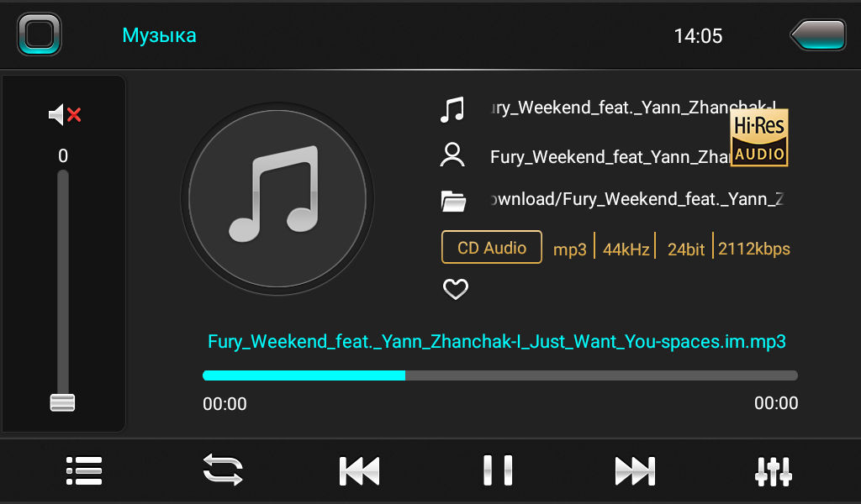The image size is (861, 504).
Task: Skip to previous track
Action: 359,471
